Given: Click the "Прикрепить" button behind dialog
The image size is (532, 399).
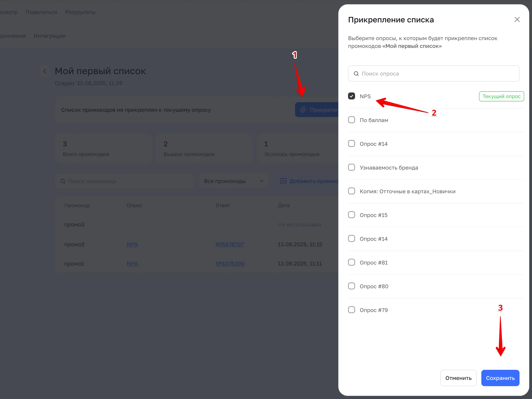Looking at the screenshot, I should [x=317, y=110].
